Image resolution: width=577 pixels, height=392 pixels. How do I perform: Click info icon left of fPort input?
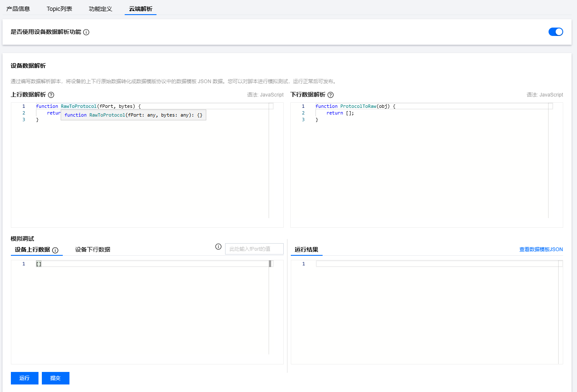click(218, 247)
